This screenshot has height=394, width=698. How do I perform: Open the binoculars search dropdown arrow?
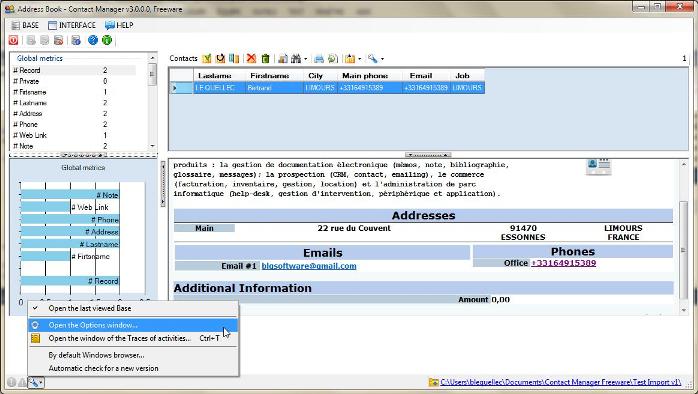305,59
